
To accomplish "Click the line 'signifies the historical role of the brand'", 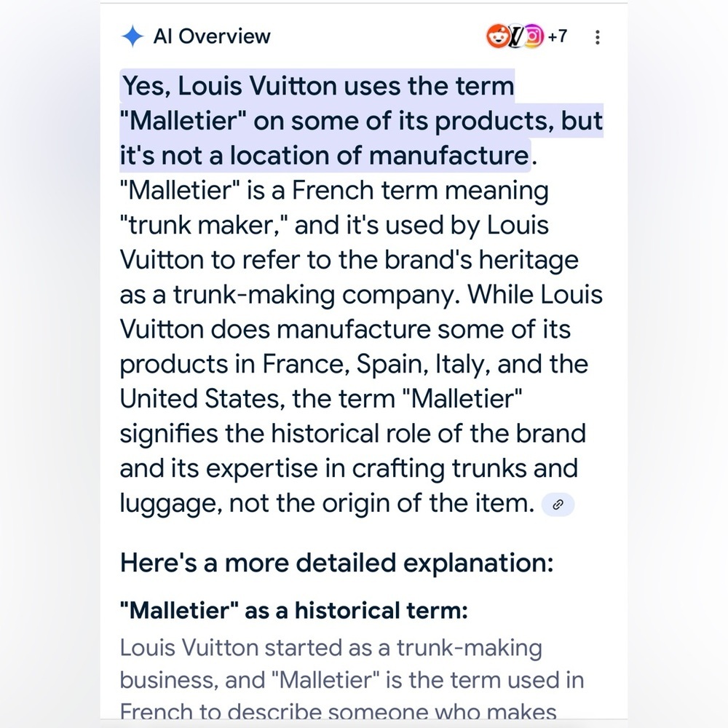I will (x=352, y=434).
